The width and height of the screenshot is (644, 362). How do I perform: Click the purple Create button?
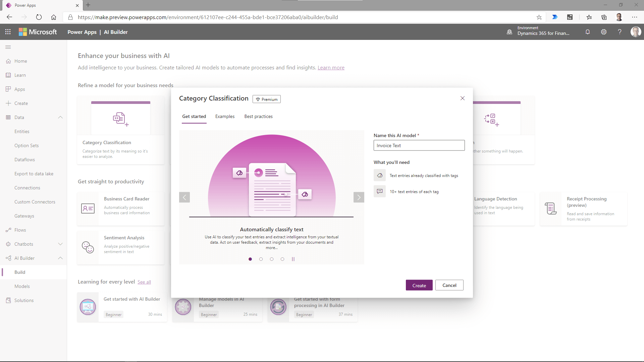pyautogui.click(x=419, y=285)
